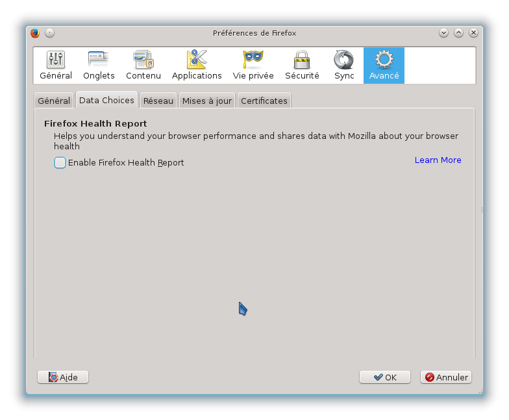Switch to the Mises à jour tab
Image resolution: width=509 pixels, height=420 pixels.
206,101
